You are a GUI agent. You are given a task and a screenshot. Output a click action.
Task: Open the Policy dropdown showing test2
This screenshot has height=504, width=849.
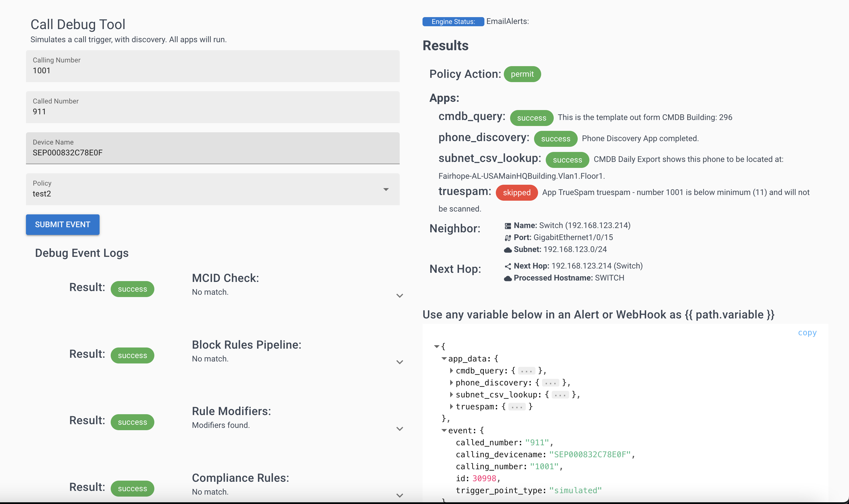pyautogui.click(x=386, y=190)
